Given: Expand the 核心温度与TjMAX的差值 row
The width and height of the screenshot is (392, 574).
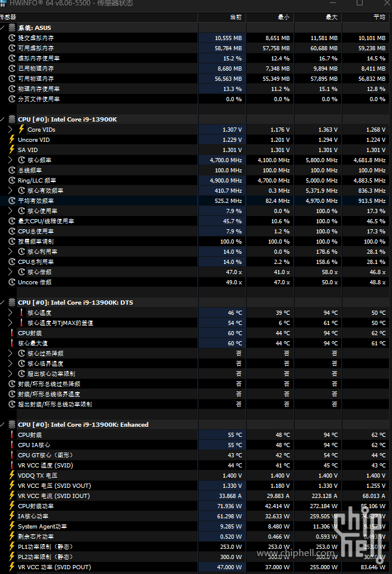Looking at the screenshot, I should click(10, 323).
